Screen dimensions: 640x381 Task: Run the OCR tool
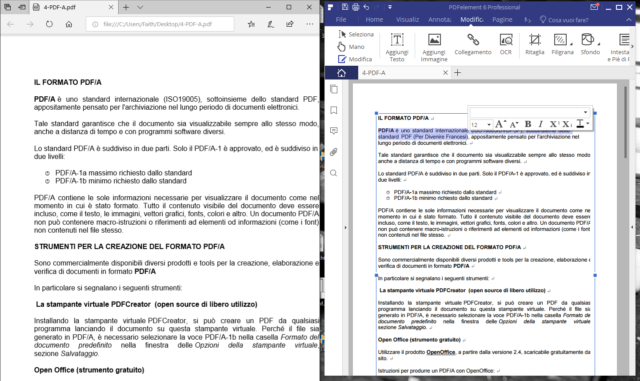click(506, 44)
